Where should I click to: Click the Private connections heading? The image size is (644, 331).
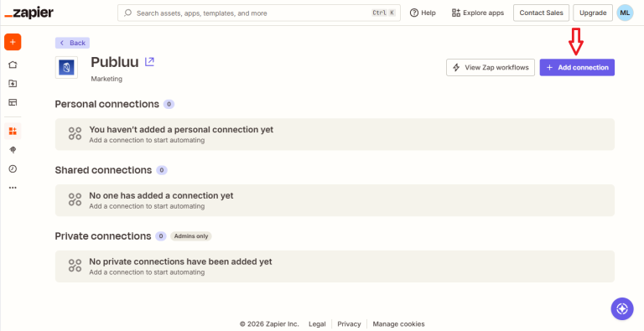tap(103, 236)
